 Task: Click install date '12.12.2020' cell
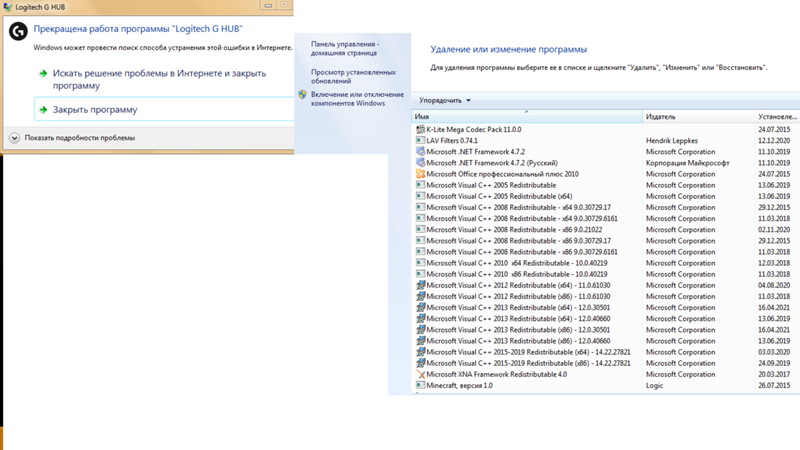[773, 141]
